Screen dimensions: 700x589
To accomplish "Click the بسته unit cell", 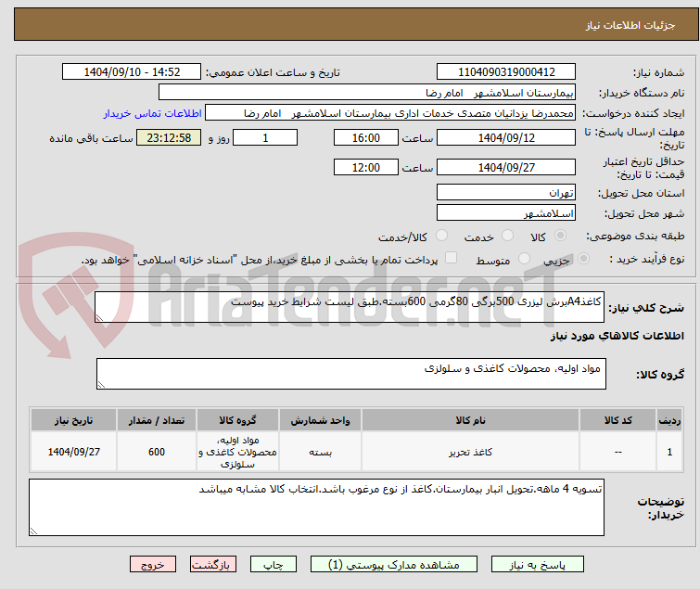I will click(321, 452).
